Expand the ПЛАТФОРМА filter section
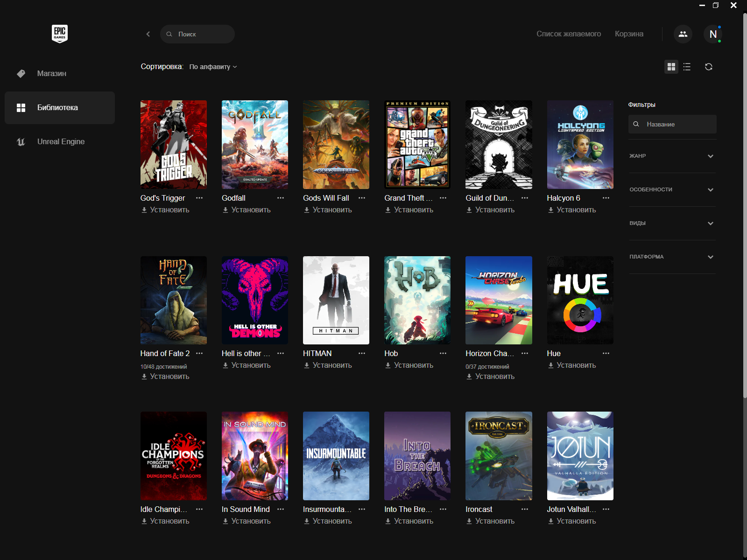 pyautogui.click(x=672, y=257)
